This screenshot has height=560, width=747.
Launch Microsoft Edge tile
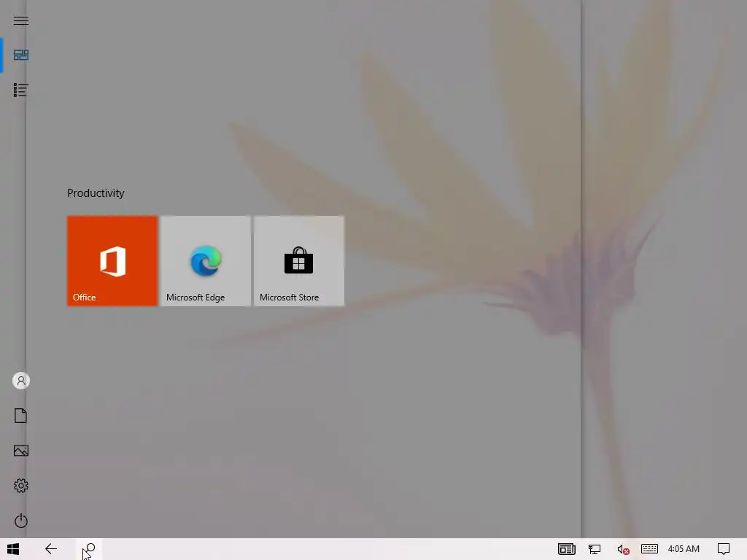(206, 261)
